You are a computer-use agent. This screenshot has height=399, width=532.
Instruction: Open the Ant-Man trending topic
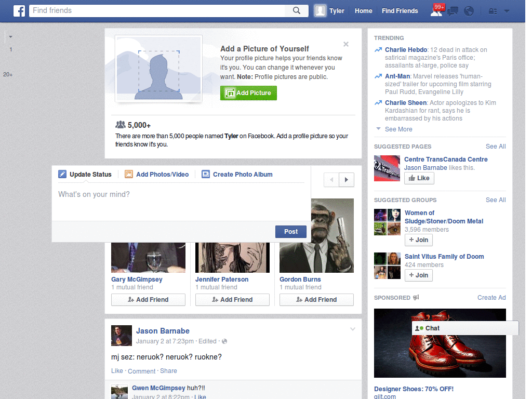(397, 76)
